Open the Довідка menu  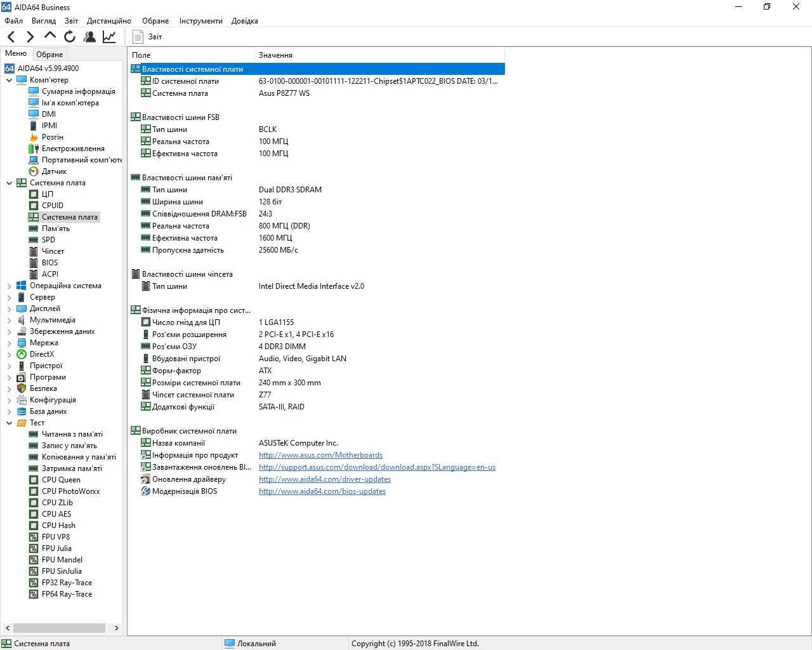[244, 20]
